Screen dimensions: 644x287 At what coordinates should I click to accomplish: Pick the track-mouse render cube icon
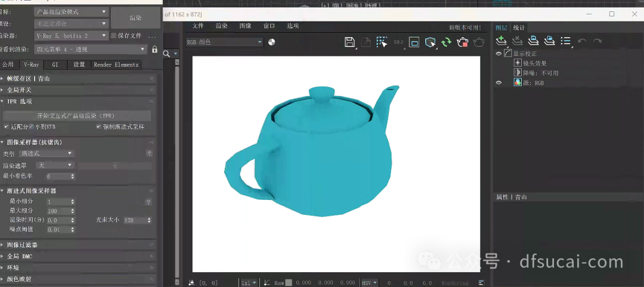430,42
